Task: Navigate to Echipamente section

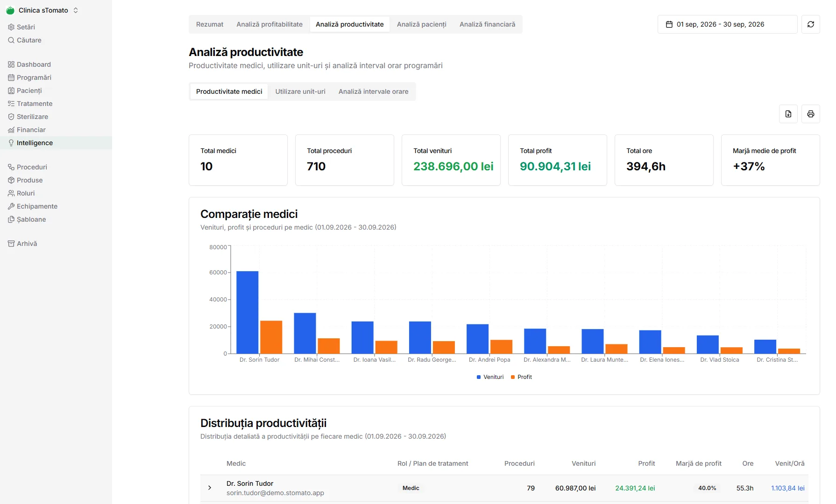Action: (x=33, y=206)
